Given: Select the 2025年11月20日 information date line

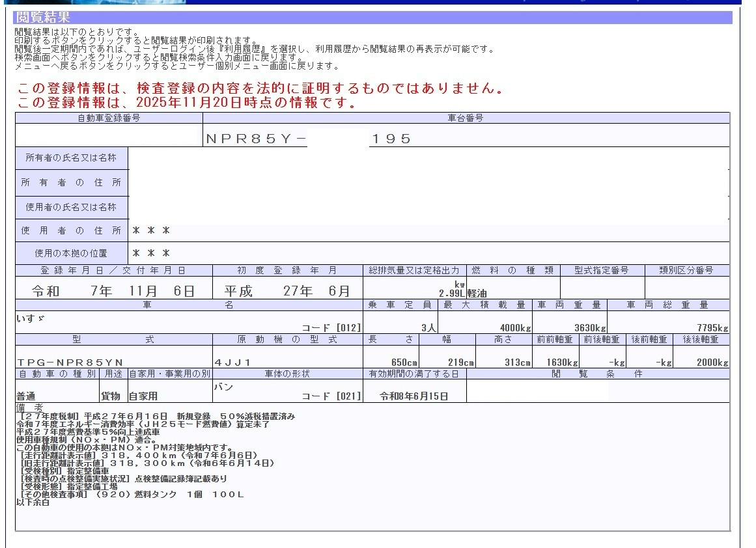Looking at the screenshot, I should [186, 103].
